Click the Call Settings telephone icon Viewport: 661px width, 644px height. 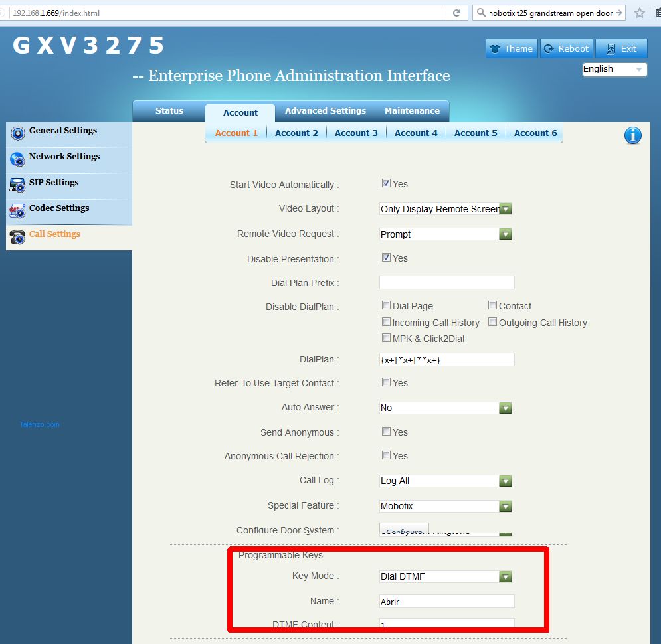pos(18,237)
